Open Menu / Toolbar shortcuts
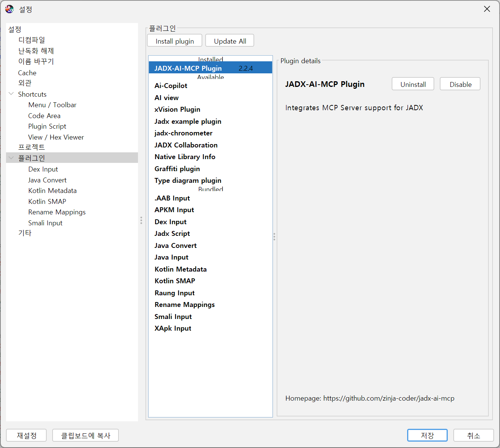 tap(52, 105)
